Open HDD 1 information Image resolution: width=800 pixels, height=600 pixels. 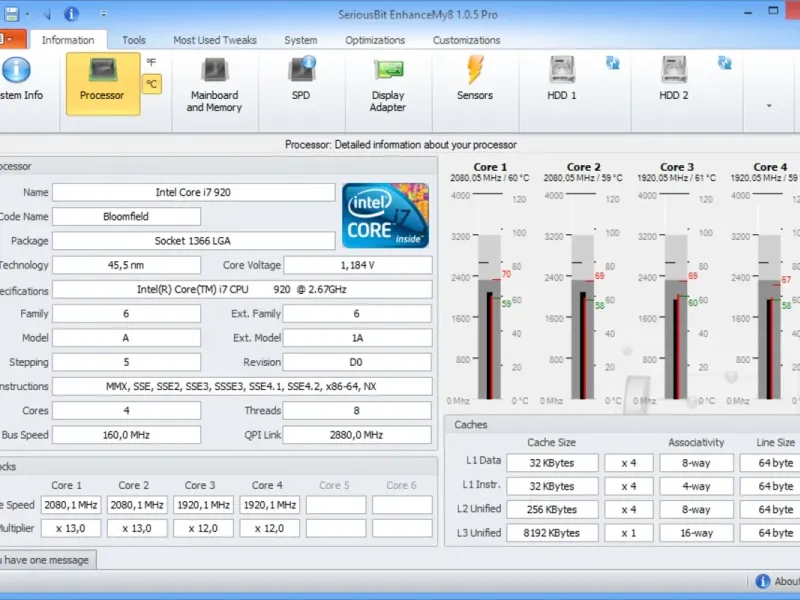562,80
